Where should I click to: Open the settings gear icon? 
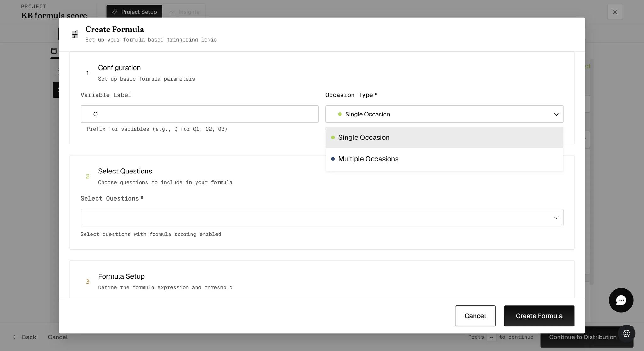pos(626,333)
